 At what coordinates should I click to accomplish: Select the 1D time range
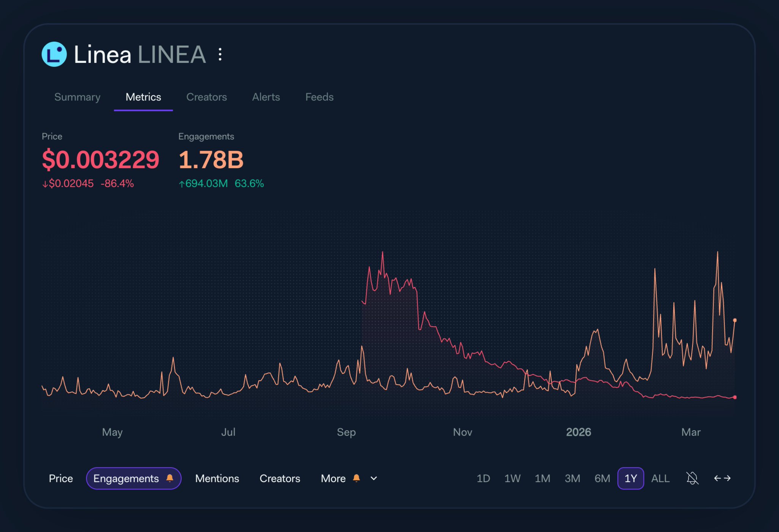click(x=483, y=478)
